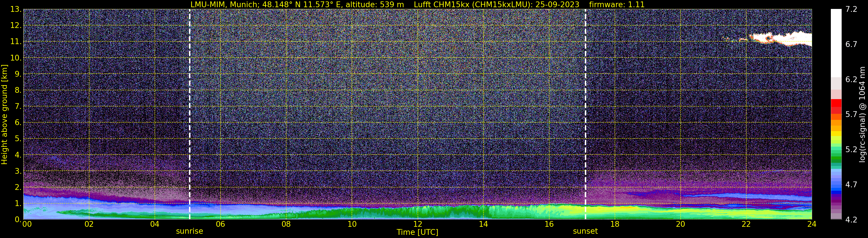Screen dimensions: 868x238
Task: Click the white dashed sunset marker line
Action: click(585, 114)
